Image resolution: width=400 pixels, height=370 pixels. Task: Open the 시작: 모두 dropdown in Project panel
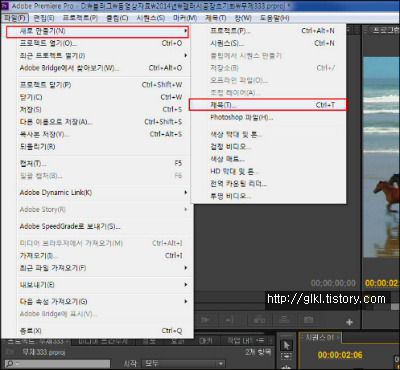tap(183, 363)
